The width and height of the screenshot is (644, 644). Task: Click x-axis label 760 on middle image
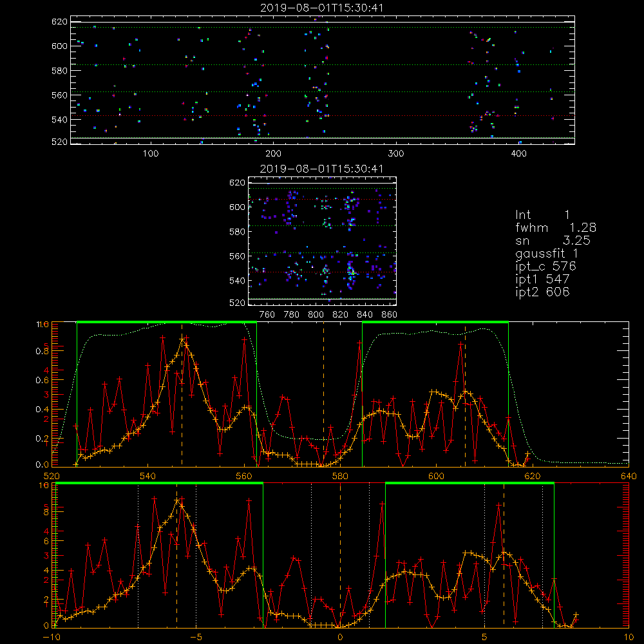pyautogui.click(x=267, y=315)
